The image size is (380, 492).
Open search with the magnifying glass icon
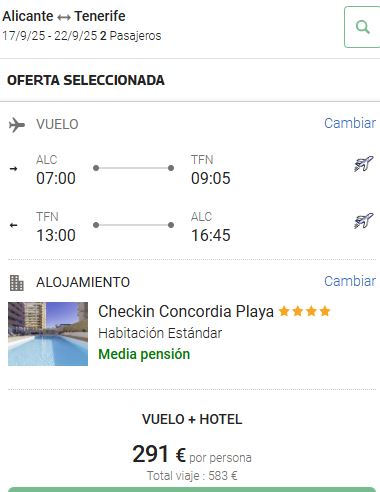(362, 27)
